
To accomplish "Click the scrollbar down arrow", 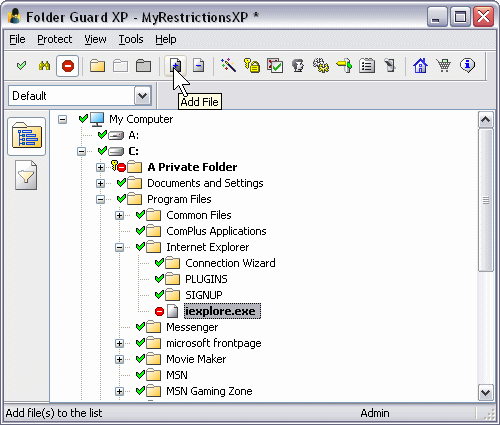I will 485,392.
